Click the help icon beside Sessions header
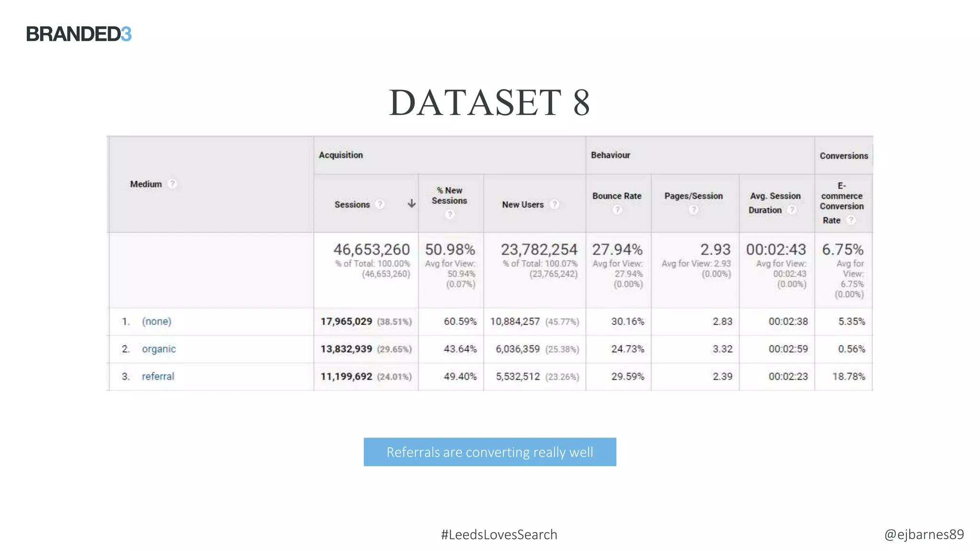 point(380,204)
